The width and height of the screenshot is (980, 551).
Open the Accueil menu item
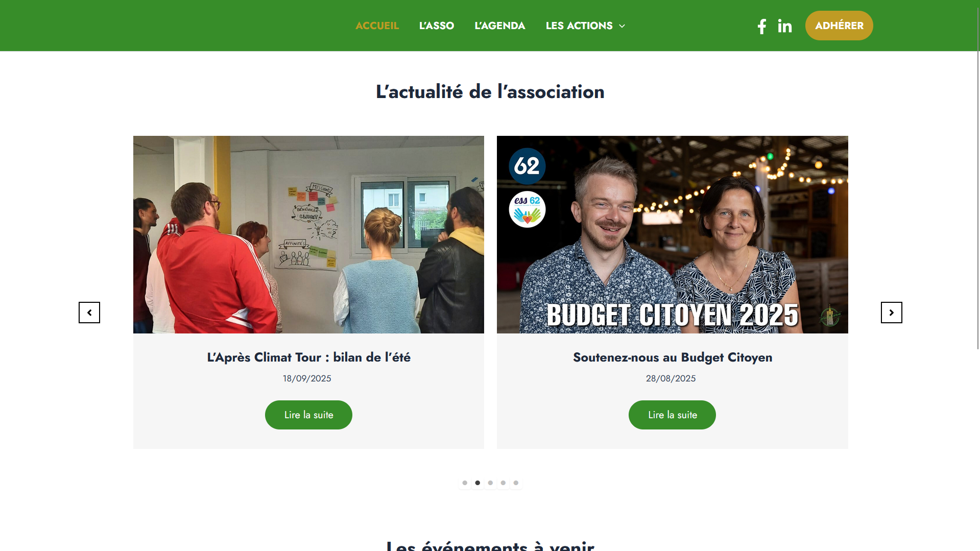377,26
